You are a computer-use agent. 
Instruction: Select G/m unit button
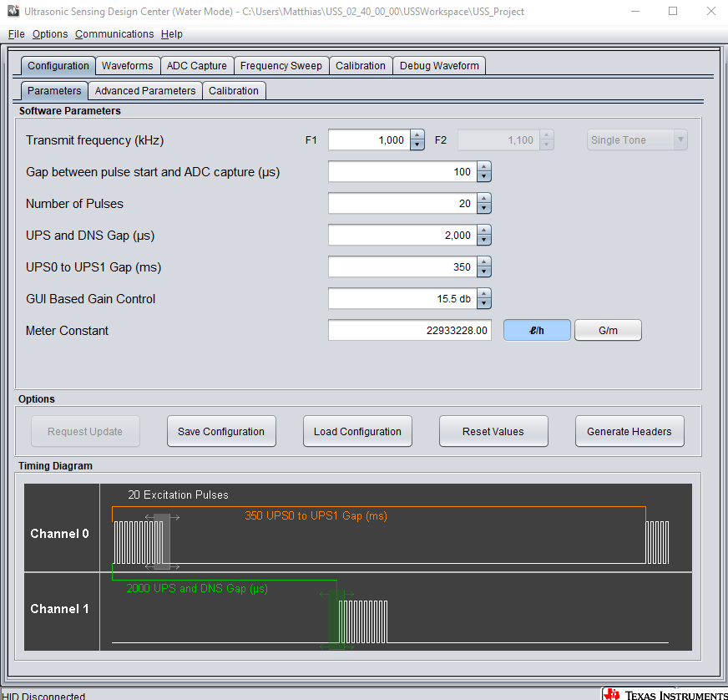click(x=609, y=330)
